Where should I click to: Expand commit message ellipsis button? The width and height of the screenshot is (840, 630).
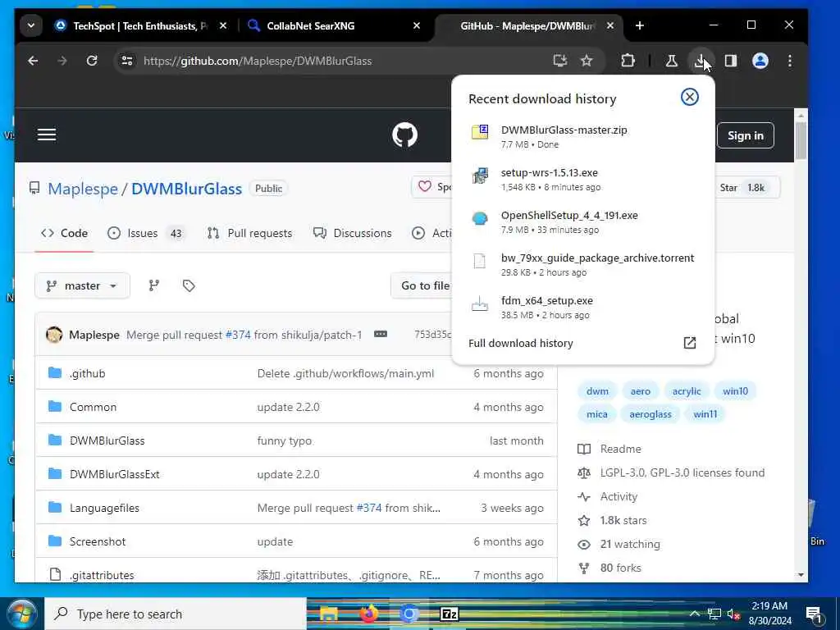381,335
